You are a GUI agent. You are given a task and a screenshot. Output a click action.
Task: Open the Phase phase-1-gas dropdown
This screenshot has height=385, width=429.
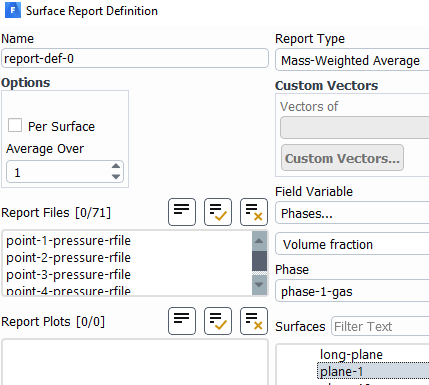click(x=352, y=292)
